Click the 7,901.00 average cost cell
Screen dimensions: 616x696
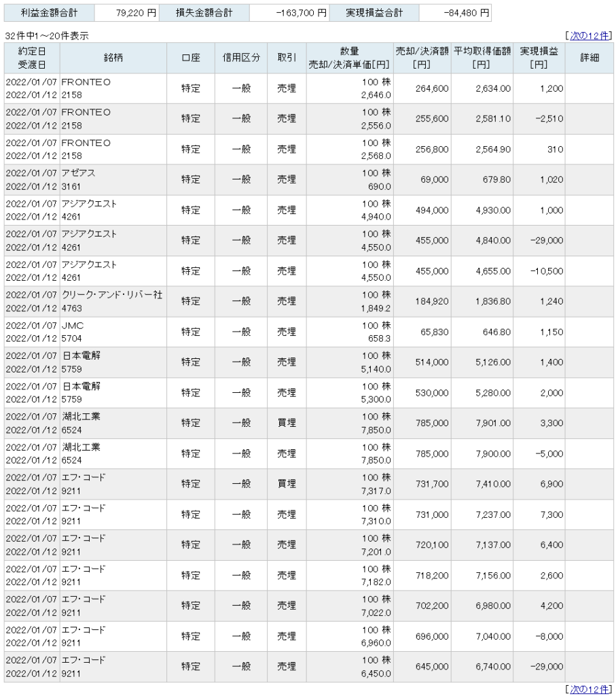coord(493,423)
